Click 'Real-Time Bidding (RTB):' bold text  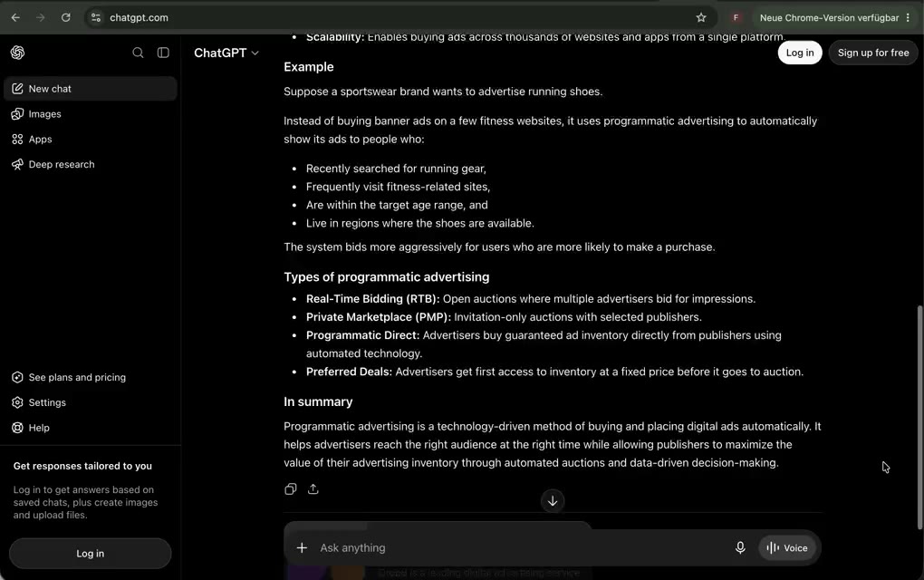click(x=372, y=299)
